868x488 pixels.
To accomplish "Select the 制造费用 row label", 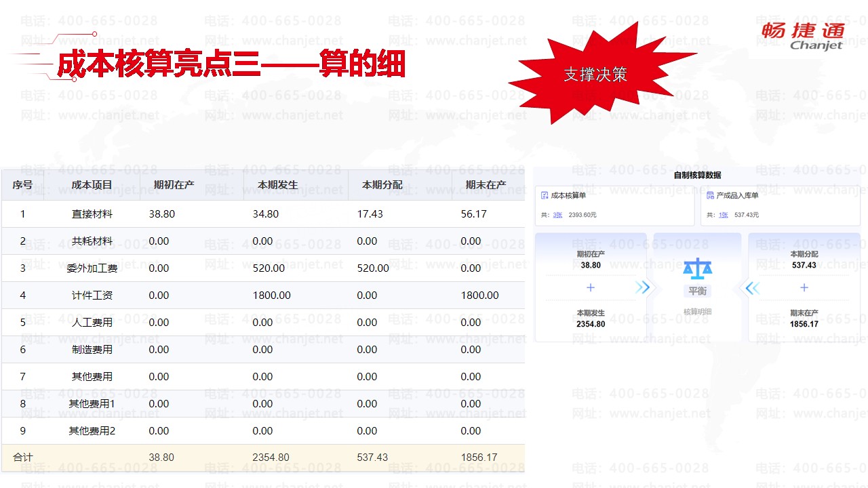I will [x=92, y=350].
